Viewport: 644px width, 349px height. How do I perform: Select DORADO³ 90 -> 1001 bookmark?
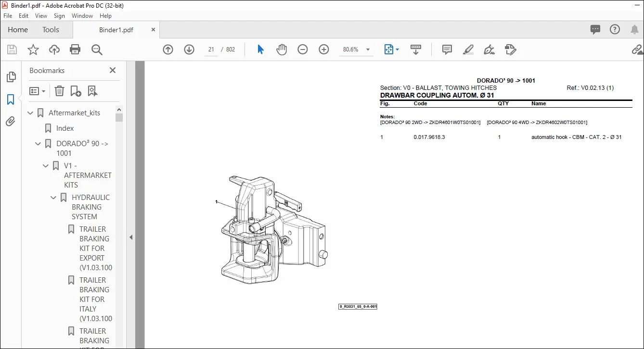[82, 149]
